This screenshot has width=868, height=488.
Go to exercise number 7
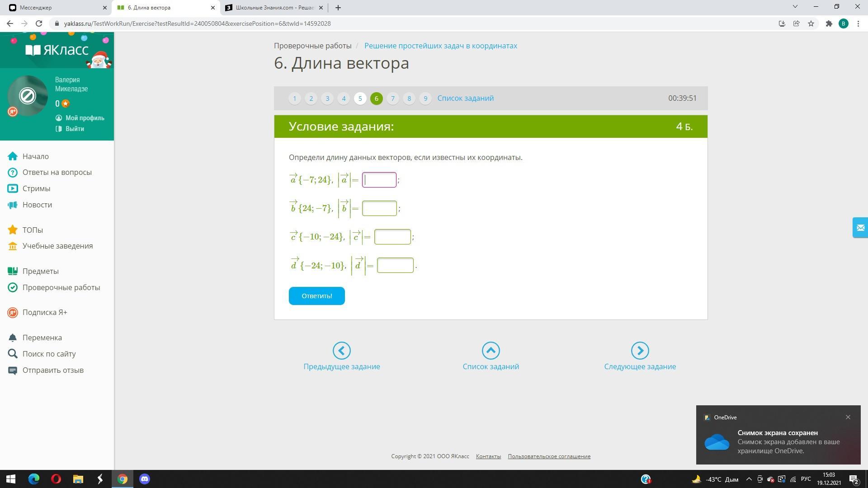tap(392, 99)
